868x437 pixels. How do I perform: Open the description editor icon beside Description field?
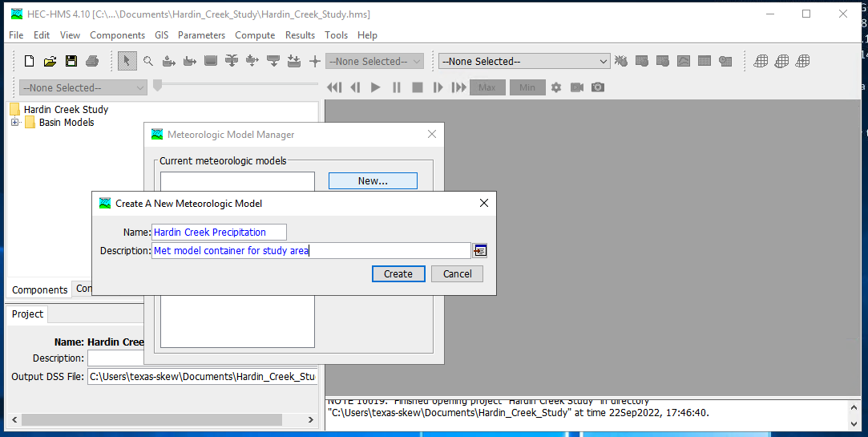479,251
